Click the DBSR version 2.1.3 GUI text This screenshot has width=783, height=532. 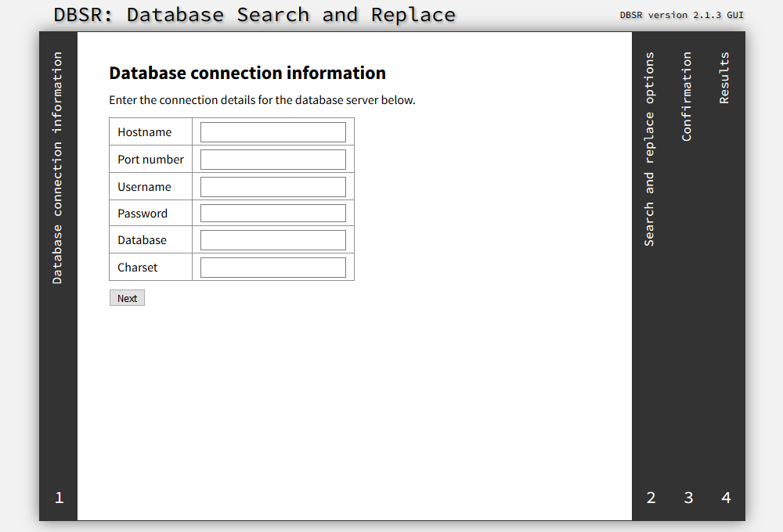point(681,15)
